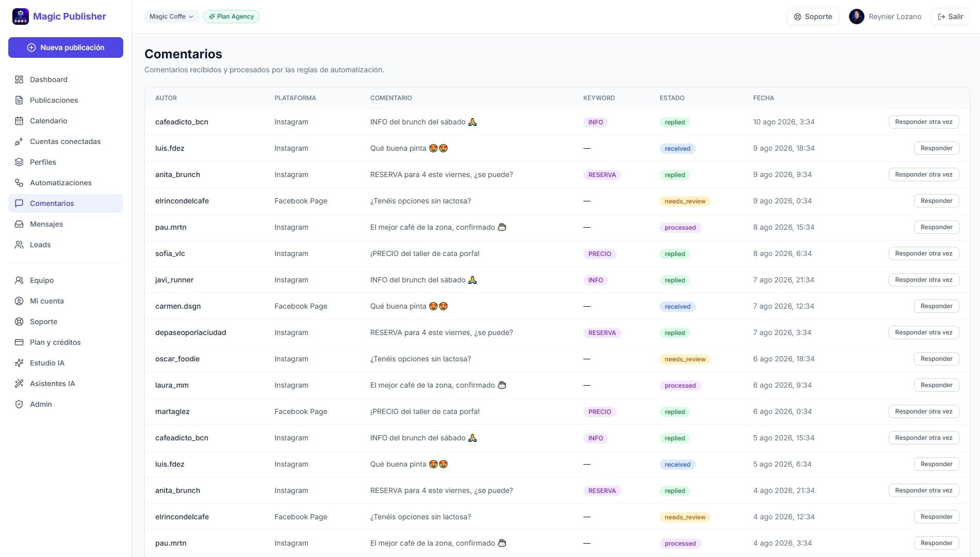Click the Plan Agency badge
Viewport: 980px width, 557px height.
tap(231, 17)
